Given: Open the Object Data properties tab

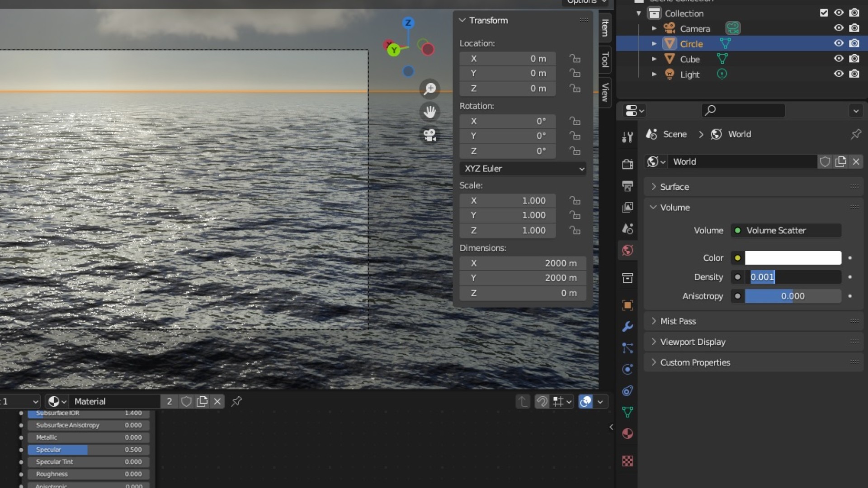Looking at the screenshot, I should pyautogui.click(x=627, y=412).
